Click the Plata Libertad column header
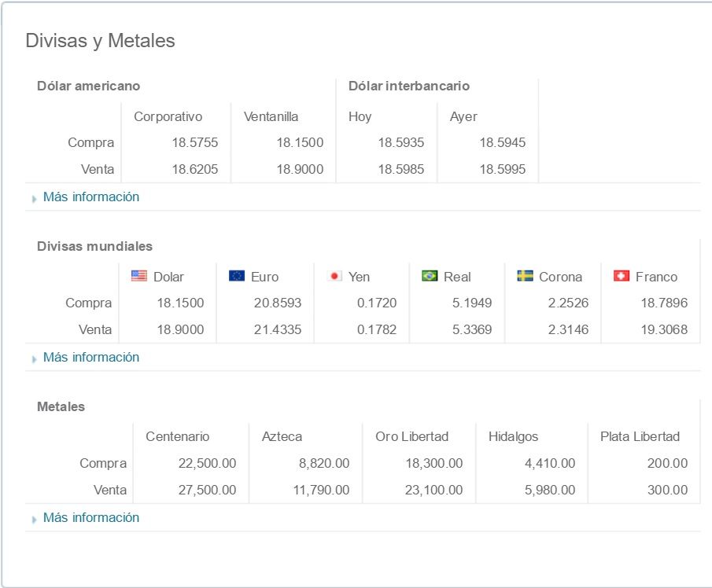 [x=639, y=436]
